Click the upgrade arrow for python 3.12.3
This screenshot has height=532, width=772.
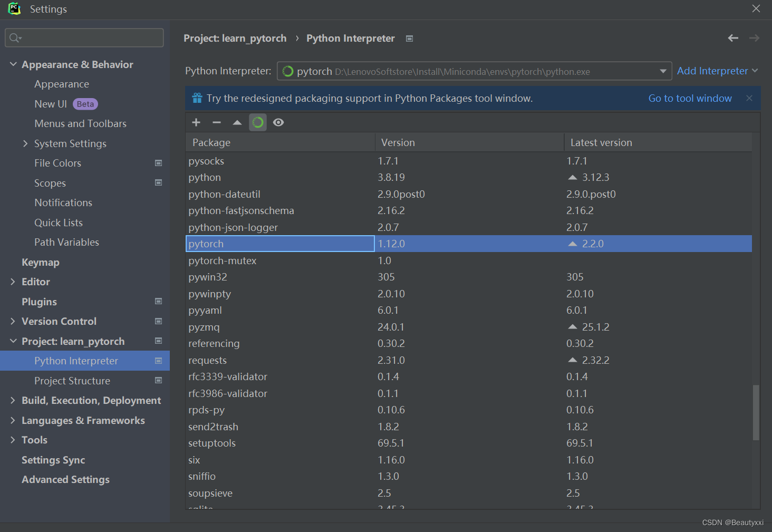tap(573, 177)
